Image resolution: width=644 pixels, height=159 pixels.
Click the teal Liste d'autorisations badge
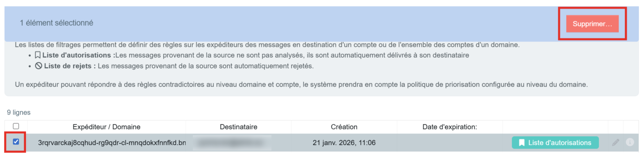[555, 143]
